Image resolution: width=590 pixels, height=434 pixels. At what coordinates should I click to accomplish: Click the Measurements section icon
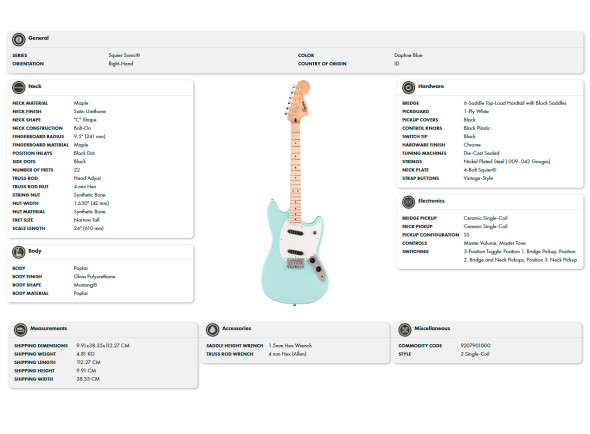(20, 329)
